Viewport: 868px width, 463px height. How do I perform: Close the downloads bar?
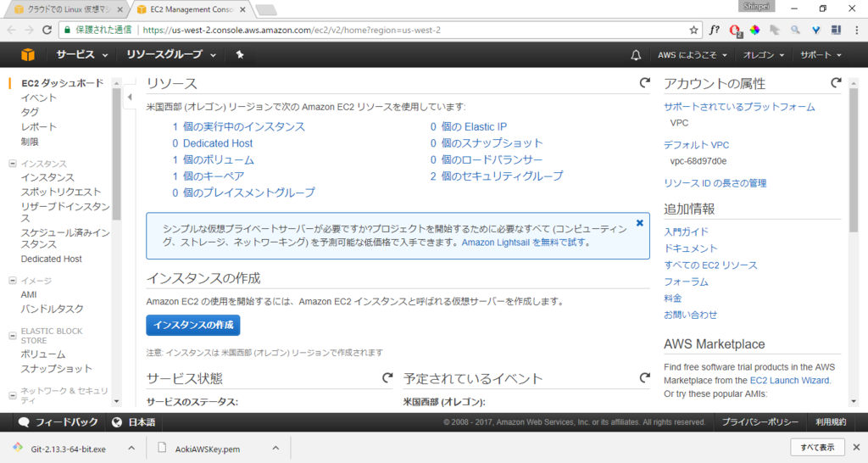click(856, 447)
